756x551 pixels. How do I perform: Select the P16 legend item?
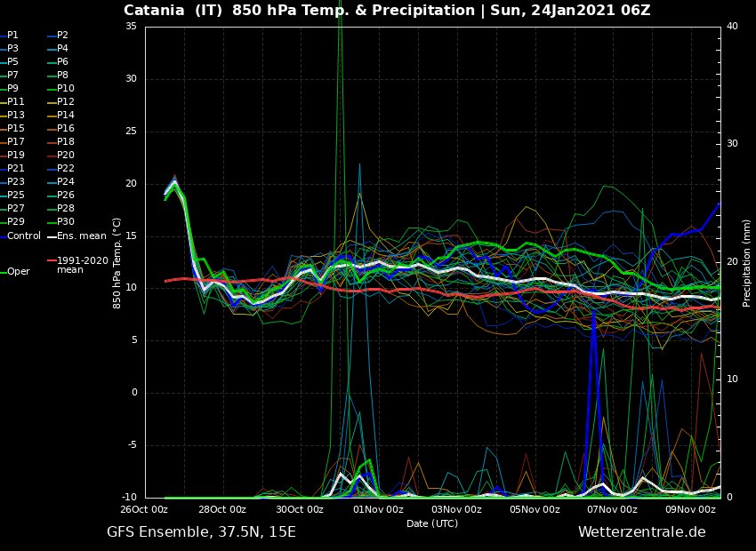pyautogui.click(x=66, y=129)
